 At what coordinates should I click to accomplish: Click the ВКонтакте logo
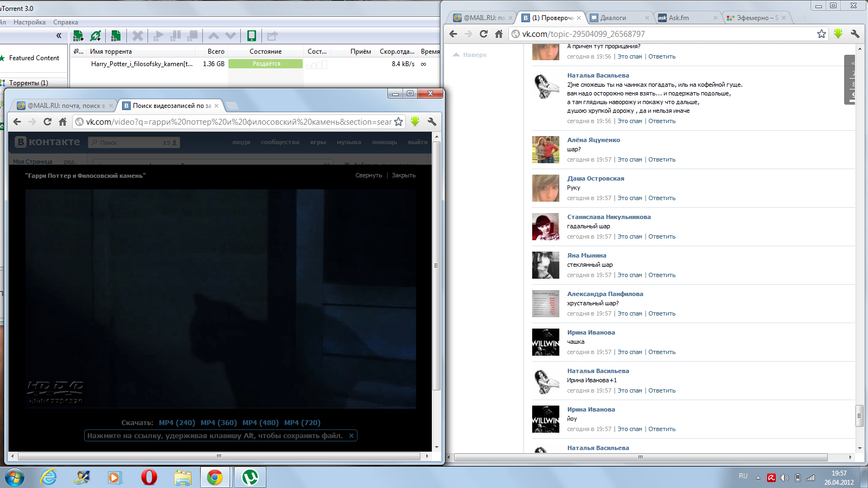[x=48, y=142]
